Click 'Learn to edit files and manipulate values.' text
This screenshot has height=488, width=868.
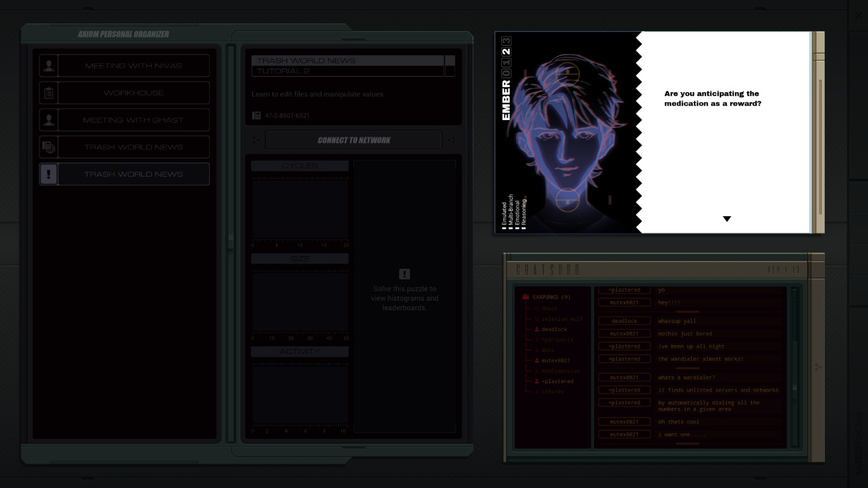coord(318,94)
